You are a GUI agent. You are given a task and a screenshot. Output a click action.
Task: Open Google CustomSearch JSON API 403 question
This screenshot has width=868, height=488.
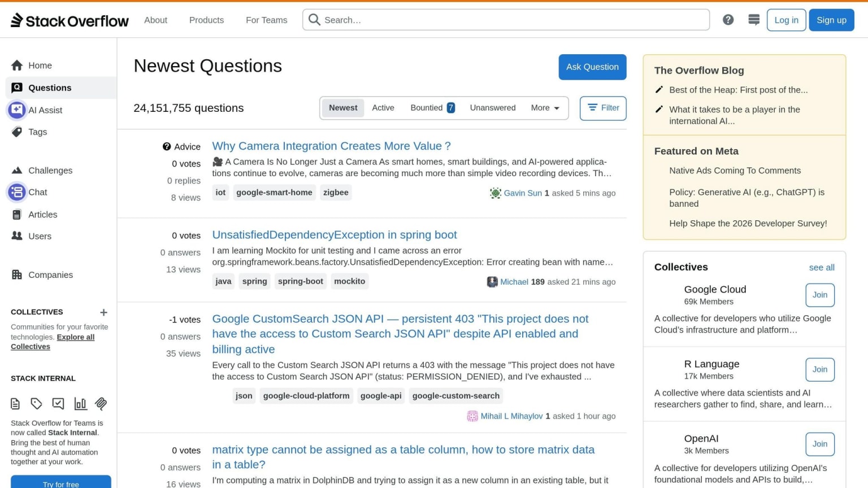[x=400, y=334]
